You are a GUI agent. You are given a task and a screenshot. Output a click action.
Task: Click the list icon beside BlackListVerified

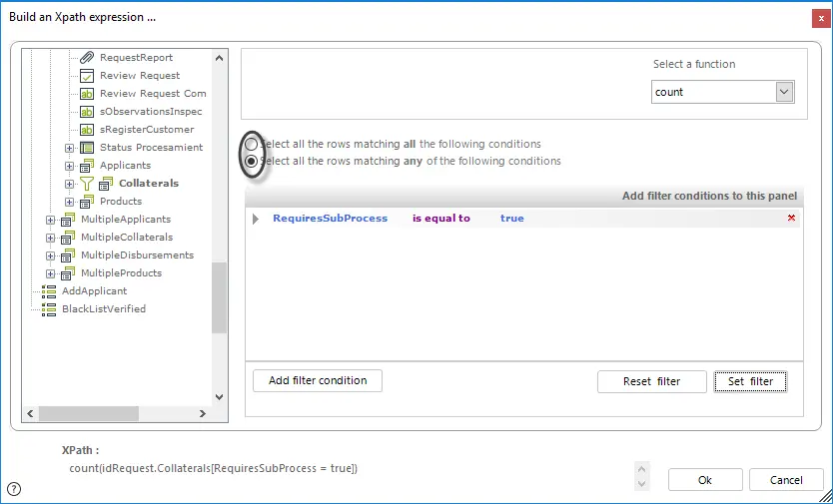(x=48, y=309)
